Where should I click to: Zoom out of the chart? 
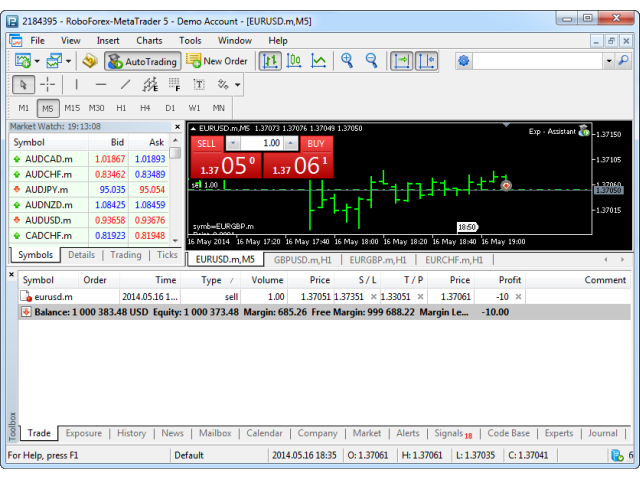pyautogui.click(x=371, y=61)
